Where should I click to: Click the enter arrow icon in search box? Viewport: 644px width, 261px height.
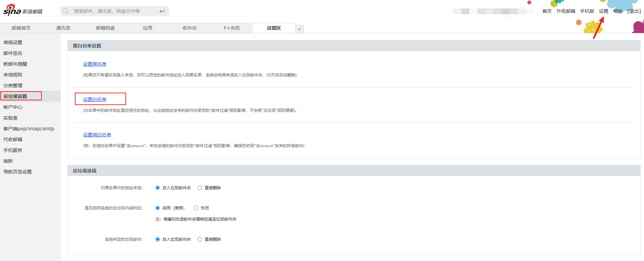pos(162,11)
